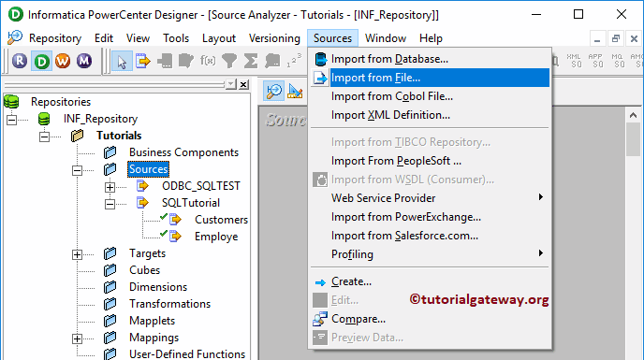Choose Import from PowerExchange
644x360 pixels.
(430, 217)
